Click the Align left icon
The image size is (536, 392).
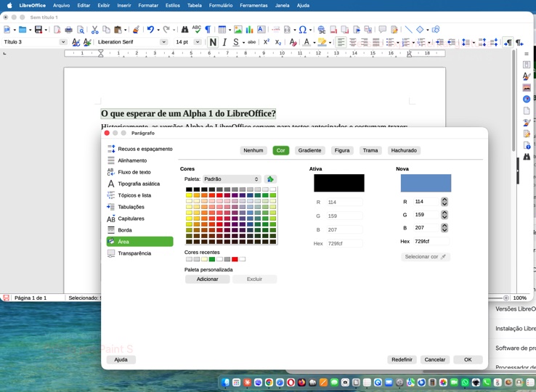click(x=341, y=42)
